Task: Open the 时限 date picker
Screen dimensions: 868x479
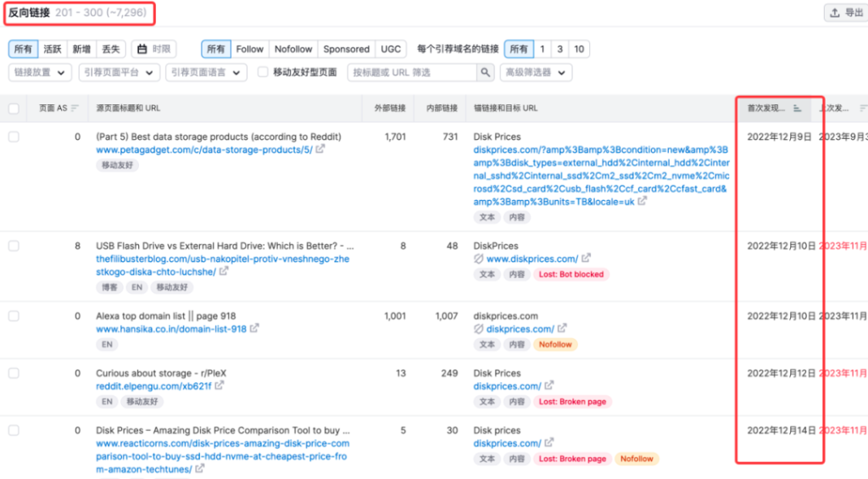Action: click(154, 49)
